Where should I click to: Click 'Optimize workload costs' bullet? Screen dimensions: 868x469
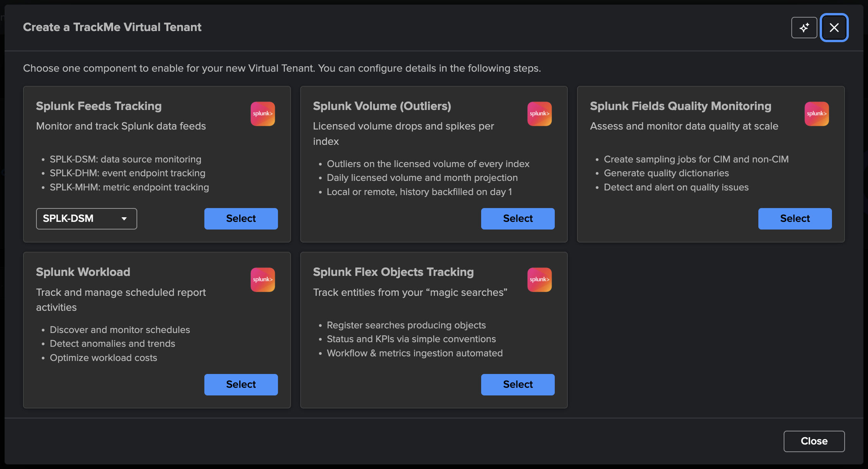(104, 358)
